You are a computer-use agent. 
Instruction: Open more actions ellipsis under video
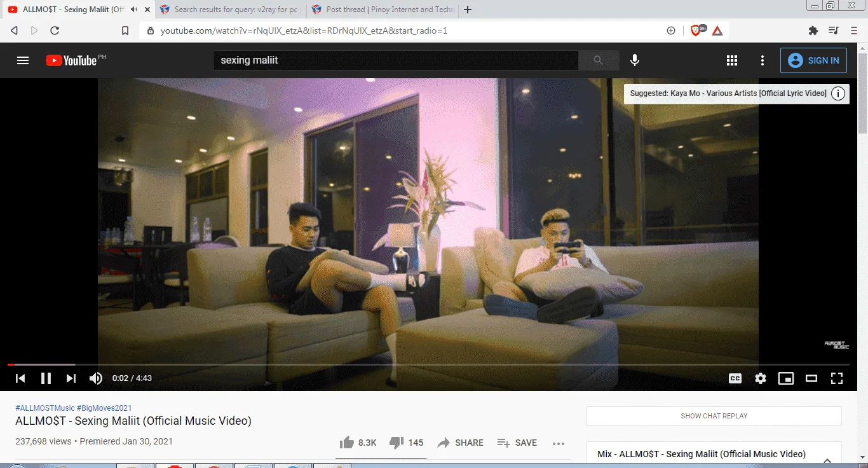tap(559, 443)
